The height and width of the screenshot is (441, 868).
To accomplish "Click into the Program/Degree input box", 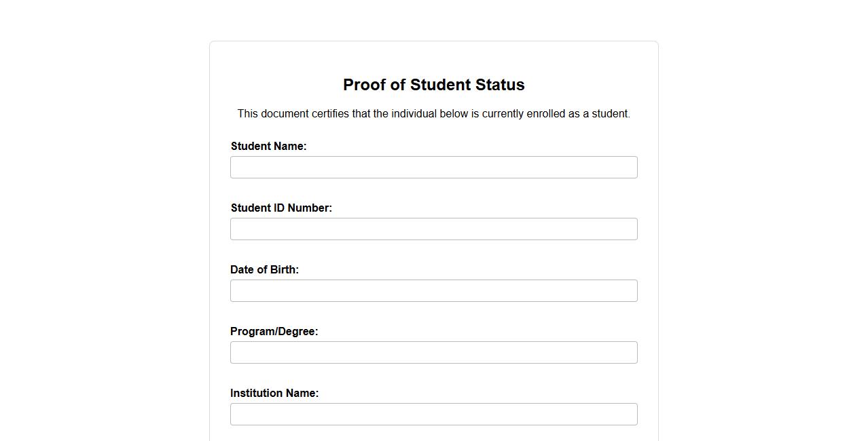I will coord(433,353).
